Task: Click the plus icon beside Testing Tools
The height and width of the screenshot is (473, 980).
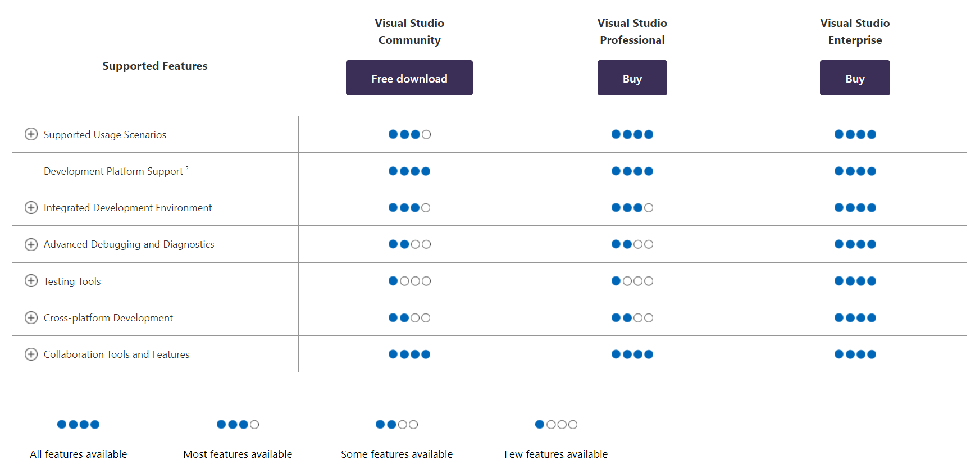Action: (31, 281)
